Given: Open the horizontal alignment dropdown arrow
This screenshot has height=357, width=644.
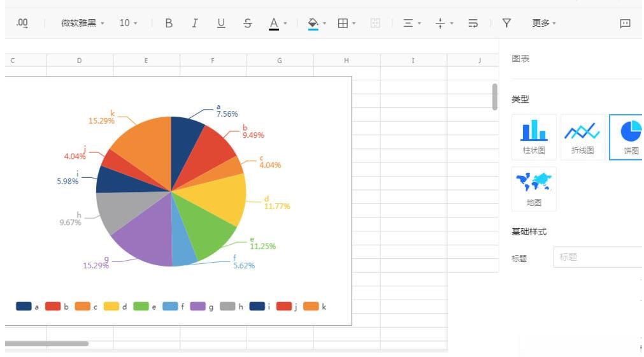Looking at the screenshot, I should pyautogui.click(x=419, y=24).
